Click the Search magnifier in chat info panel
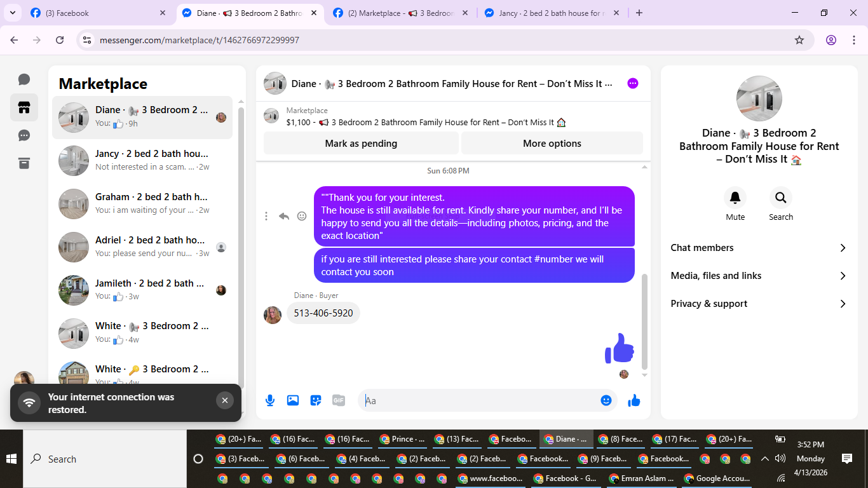 pyautogui.click(x=781, y=198)
